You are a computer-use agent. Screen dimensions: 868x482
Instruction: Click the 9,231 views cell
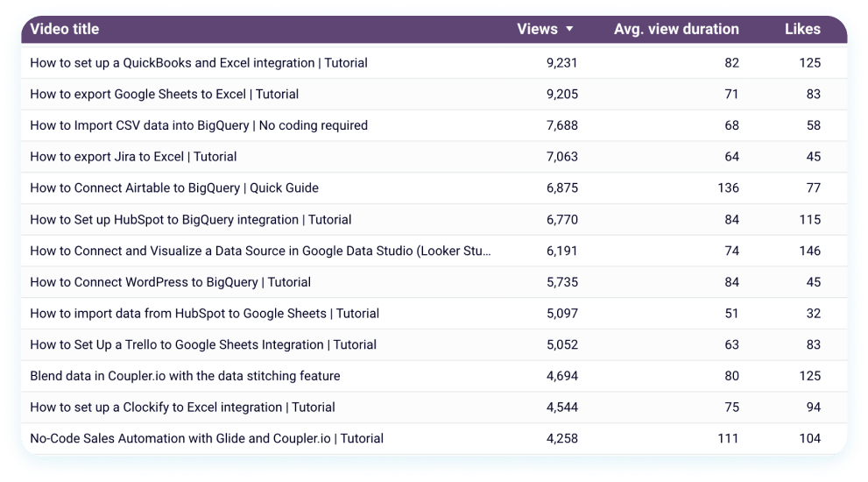tap(561, 63)
